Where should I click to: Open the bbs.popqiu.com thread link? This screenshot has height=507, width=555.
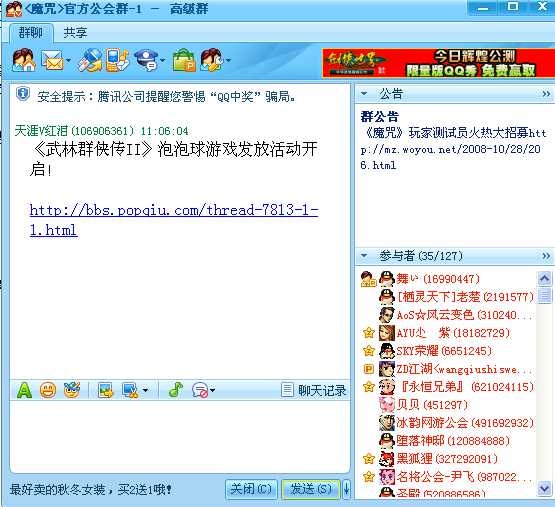click(x=174, y=220)
